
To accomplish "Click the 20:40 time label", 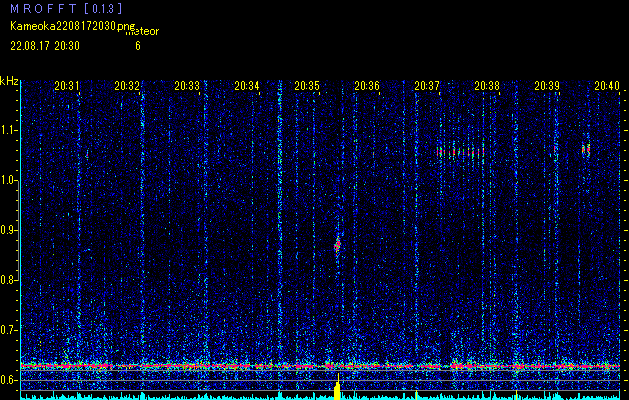I will point(607,85).
